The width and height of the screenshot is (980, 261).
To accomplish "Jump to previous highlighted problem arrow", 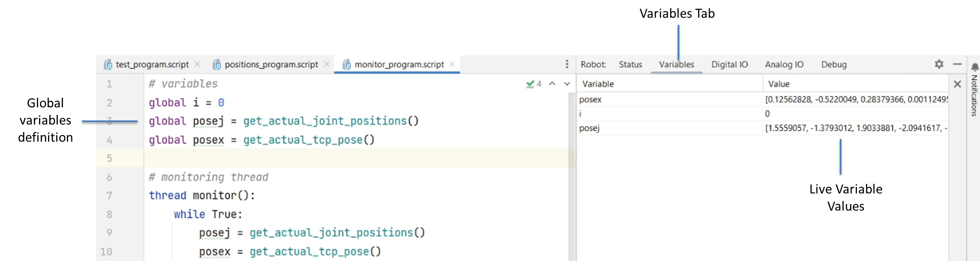I will [552, 84].
